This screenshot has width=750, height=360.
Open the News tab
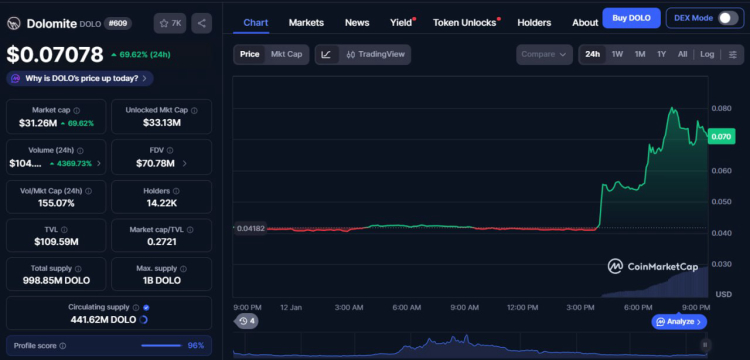[x=357, y=22]
